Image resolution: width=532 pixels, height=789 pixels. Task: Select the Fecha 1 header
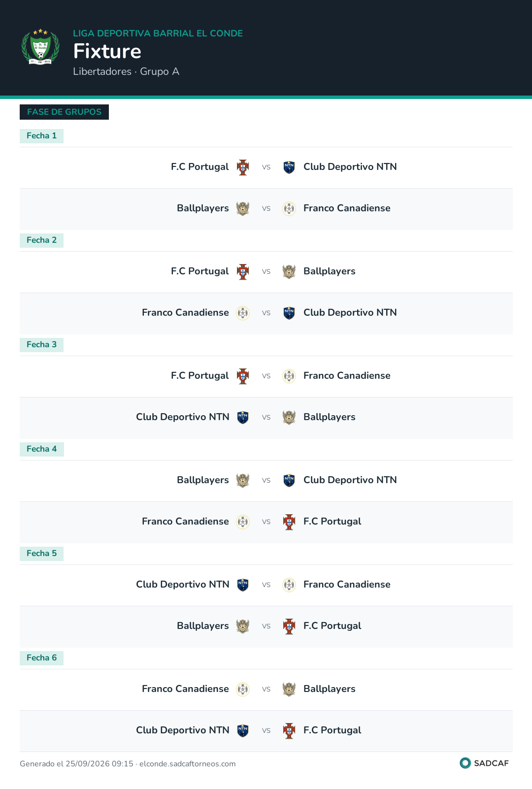pos(41,136)
